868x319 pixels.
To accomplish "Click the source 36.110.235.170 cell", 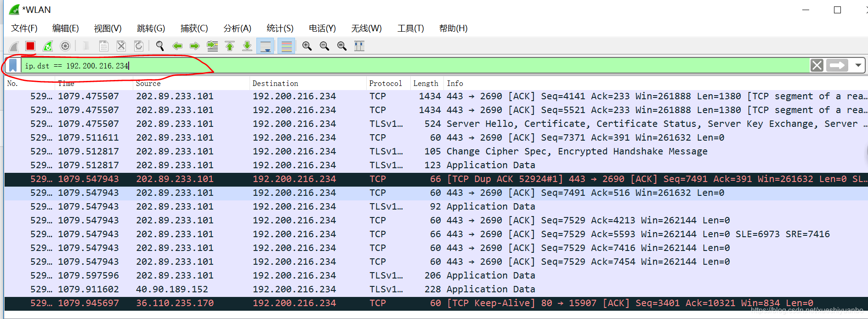I will point(175,303).
